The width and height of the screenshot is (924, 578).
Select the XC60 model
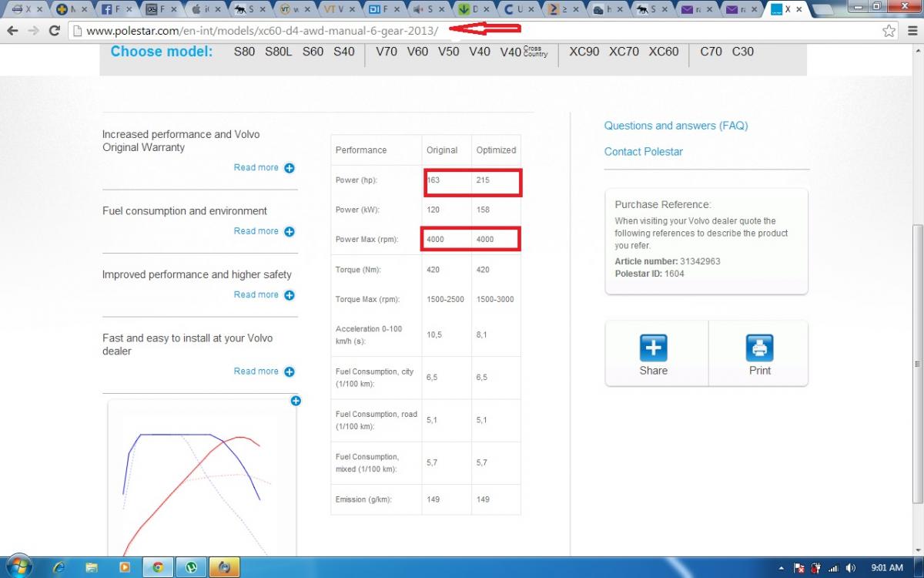[x=664, y=52]
